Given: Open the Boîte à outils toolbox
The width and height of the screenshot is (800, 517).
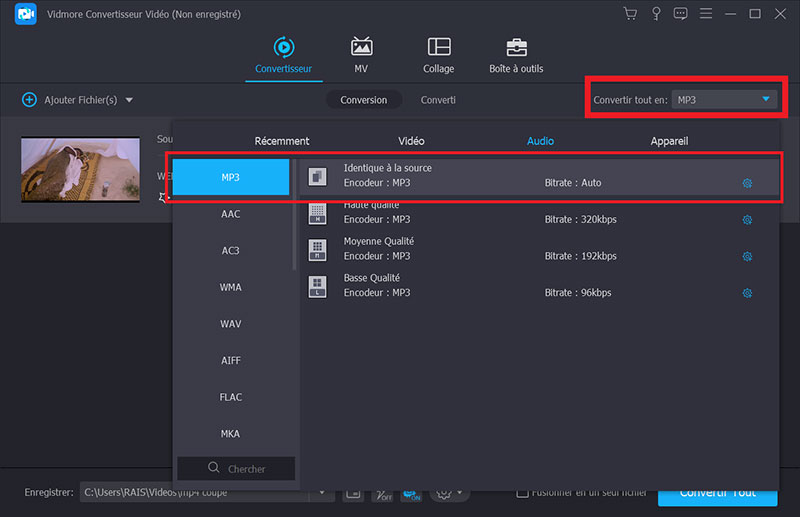Looking at the screenshot, I should 516,56.
